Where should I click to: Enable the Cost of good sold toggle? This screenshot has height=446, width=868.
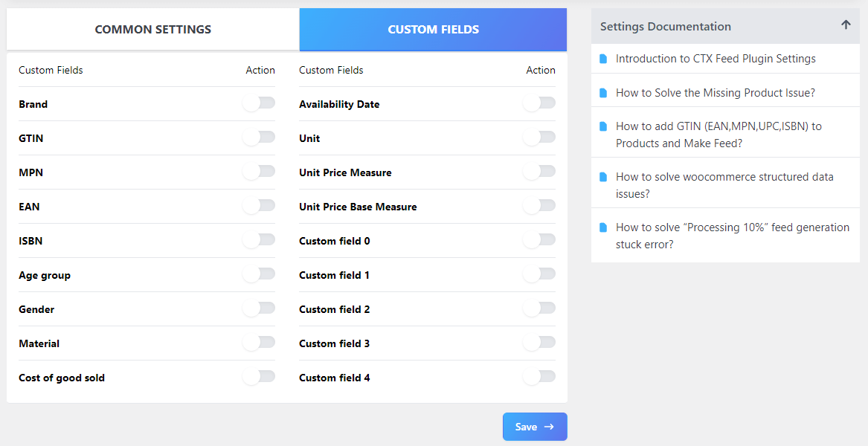tap(259, 376)
